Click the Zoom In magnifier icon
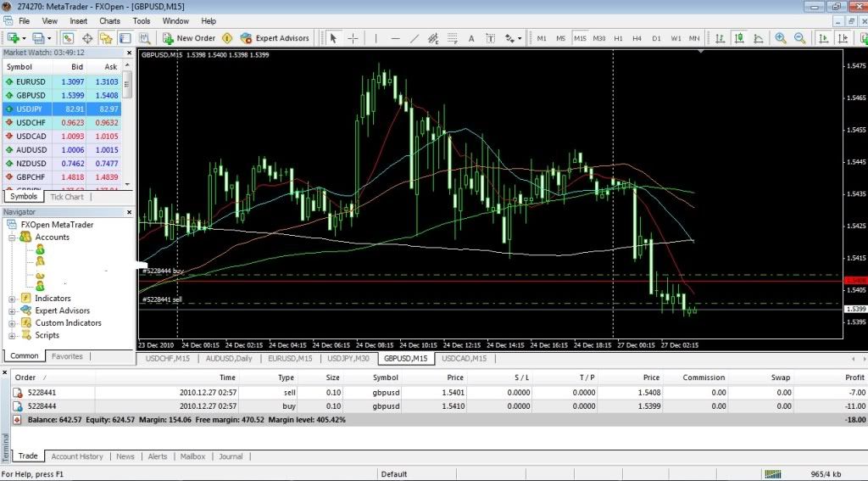 (779, 38)
